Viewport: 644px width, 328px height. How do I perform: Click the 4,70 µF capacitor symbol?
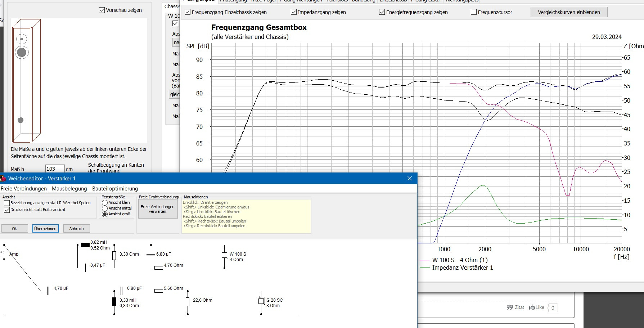(x=48, y=291)
